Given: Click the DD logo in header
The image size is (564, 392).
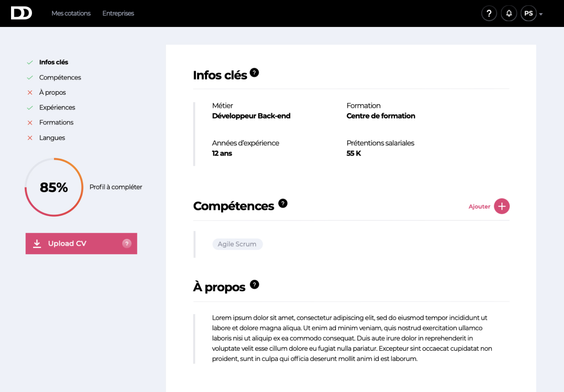Looking at the screenshot, I should click(x=21, y=13).
